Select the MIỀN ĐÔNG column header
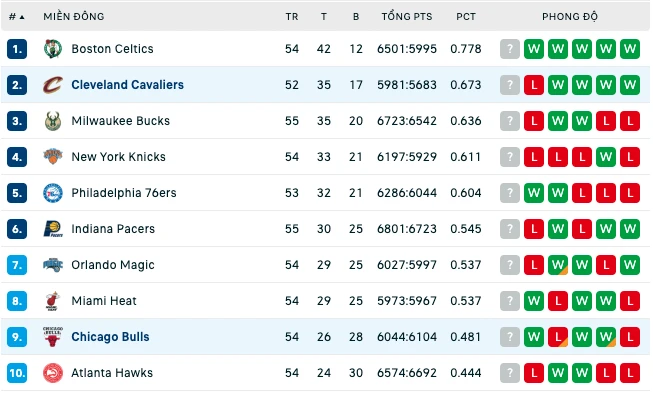Screen dimensions: 653x394 click(74, 17)
